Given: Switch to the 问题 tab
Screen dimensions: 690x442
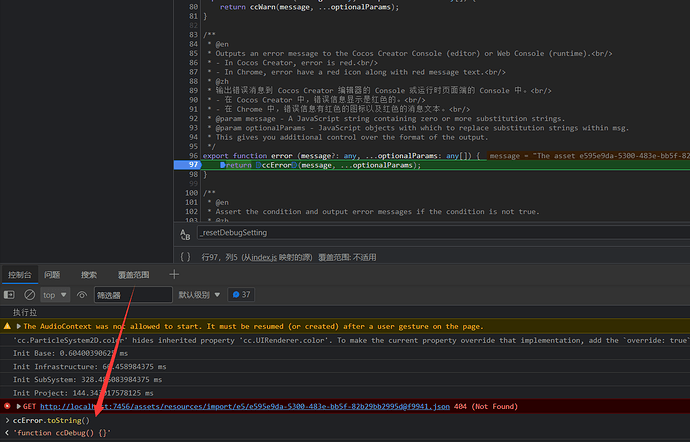Looking at the screenshot, I should coord(52,275).
